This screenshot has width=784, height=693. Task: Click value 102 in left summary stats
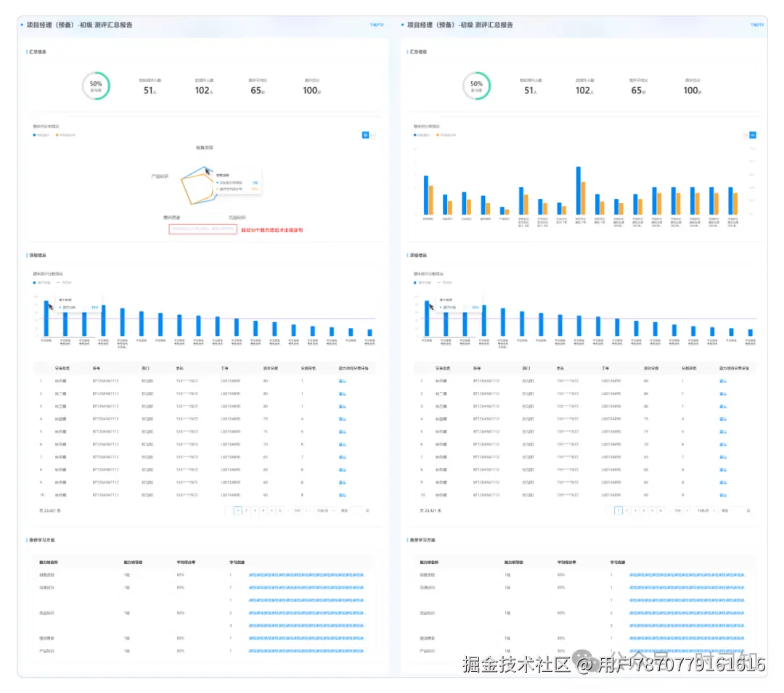coord(203,91)
